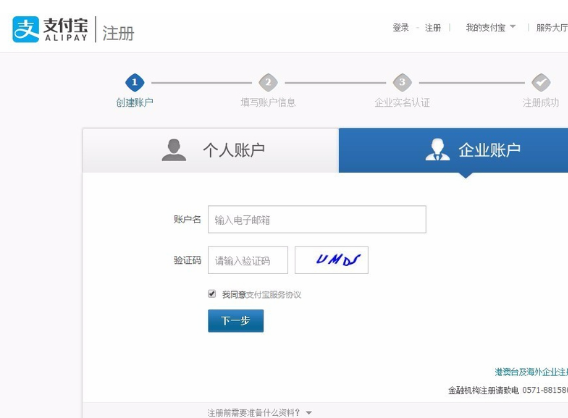568x418 pixels.
Task: Click the 下一步 button
Action: [x=236, y=321]
